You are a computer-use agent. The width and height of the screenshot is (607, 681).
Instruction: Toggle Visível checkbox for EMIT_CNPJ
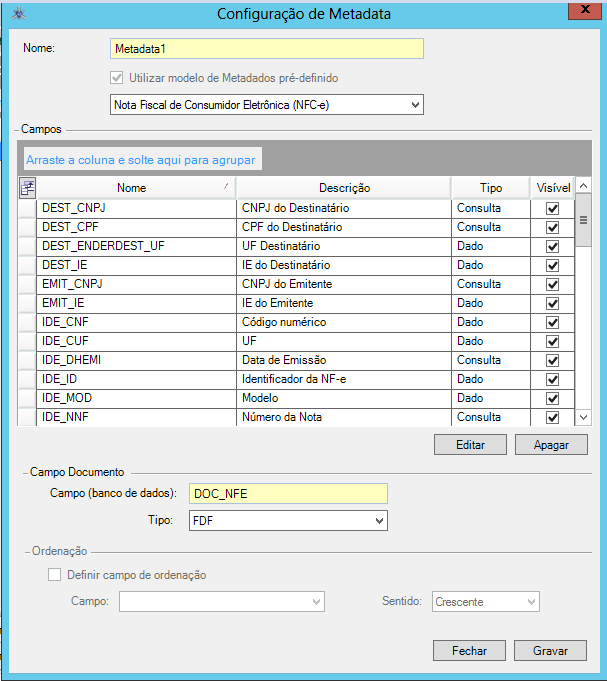[552, 284]
